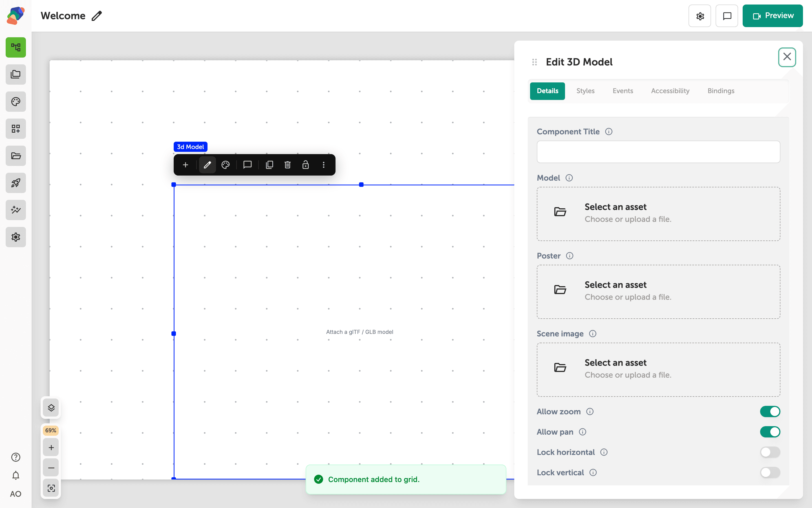
Task: Delete the component with the trash icon
Action: click(288, 165)
